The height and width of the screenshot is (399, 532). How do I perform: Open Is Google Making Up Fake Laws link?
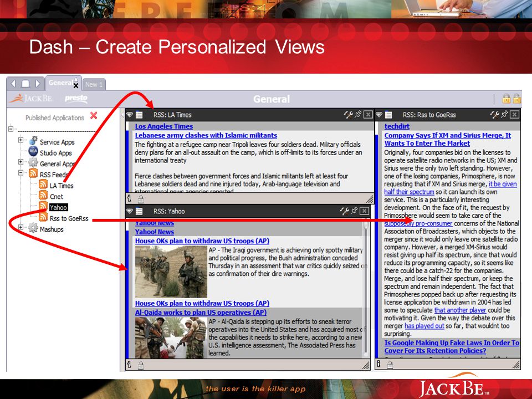pyautogui.click(x=452, y=347)
